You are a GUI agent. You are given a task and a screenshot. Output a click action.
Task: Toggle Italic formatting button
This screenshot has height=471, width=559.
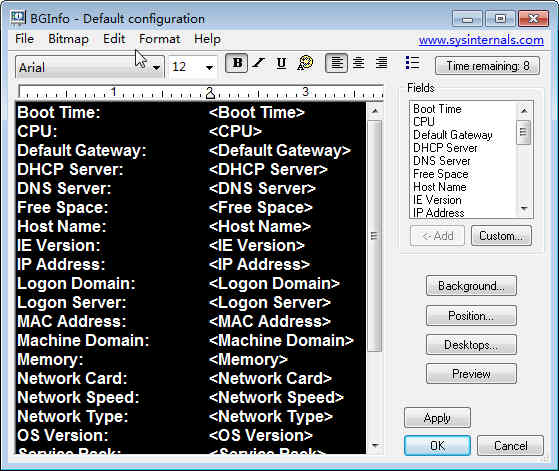[x=259, y=63]
